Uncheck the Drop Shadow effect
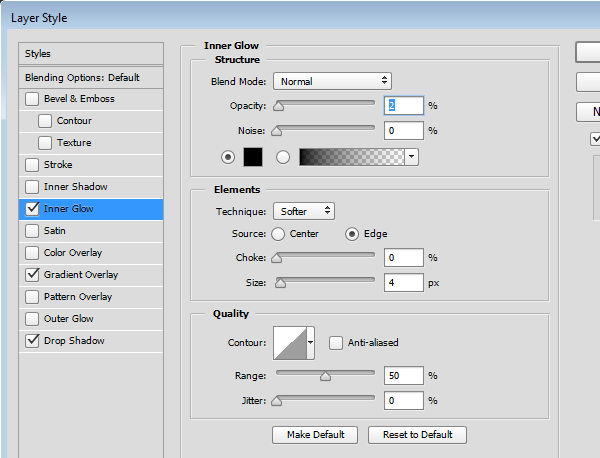This screenshot has height=458, width=600. point(33,341)
